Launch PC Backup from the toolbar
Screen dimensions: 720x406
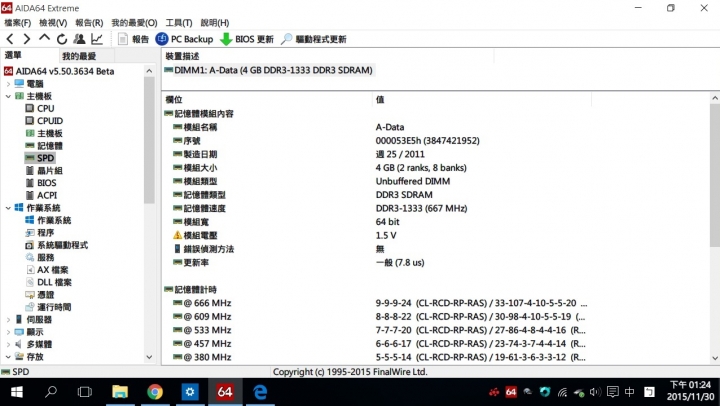pos(184,39)
